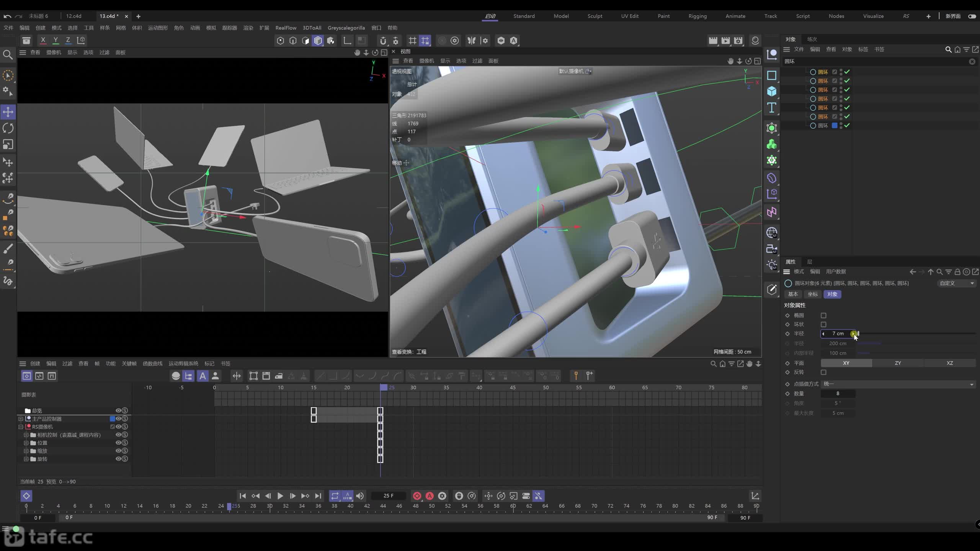Click the loop playback button

coord(335,496)
